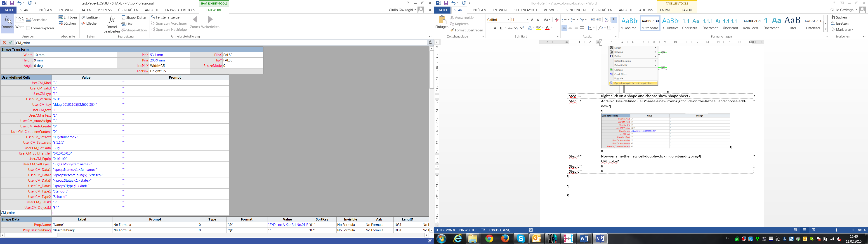Click the yellow text highlight color button

tap(538, 28)
